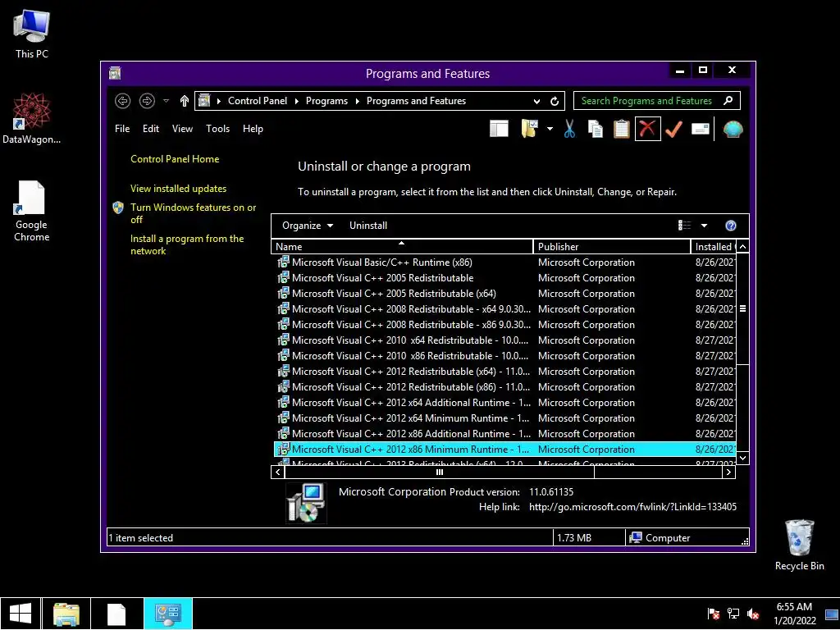Screen dimensions: 840x630
Task: Open the Tools menu
Action: click(217, 129)
